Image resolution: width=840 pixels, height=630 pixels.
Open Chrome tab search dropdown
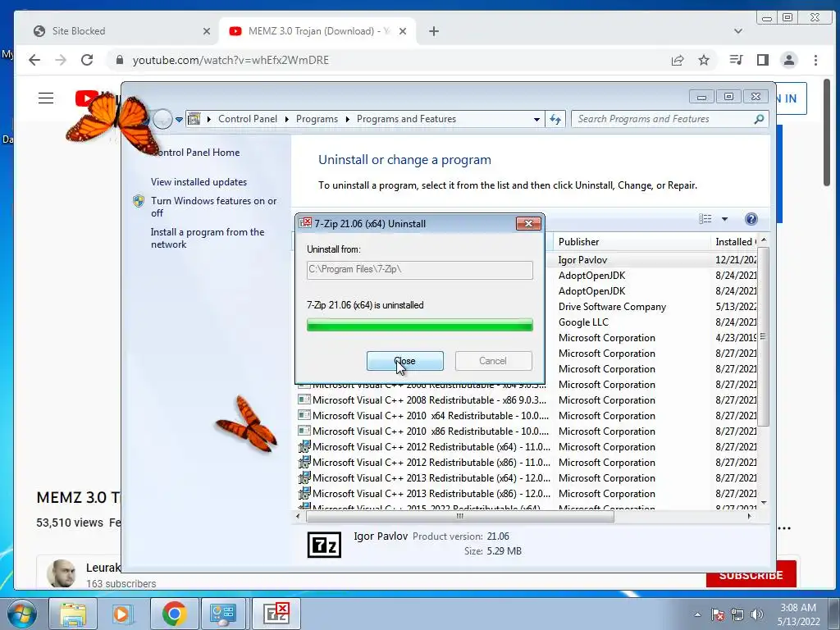[737, 31]
